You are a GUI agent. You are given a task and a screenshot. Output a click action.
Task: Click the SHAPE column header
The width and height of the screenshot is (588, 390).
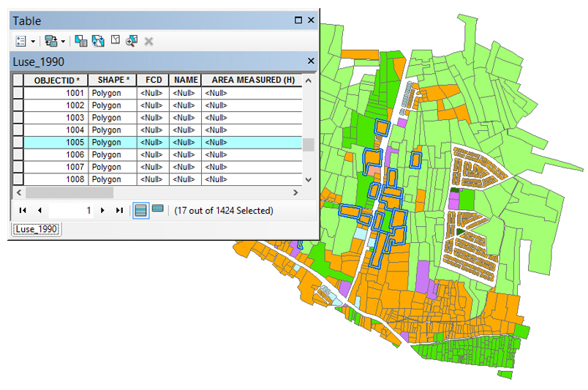pos(113,80)
